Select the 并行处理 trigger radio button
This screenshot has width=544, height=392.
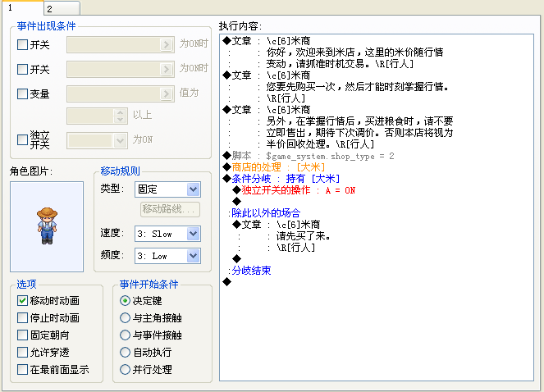coord(125,370)
